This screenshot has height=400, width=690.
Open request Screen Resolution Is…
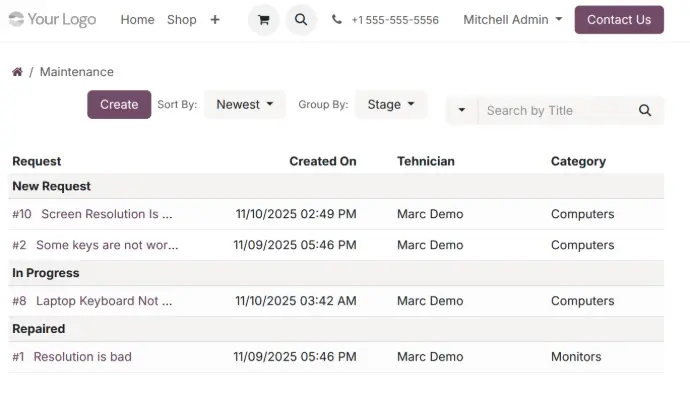[x=106, y=214]
